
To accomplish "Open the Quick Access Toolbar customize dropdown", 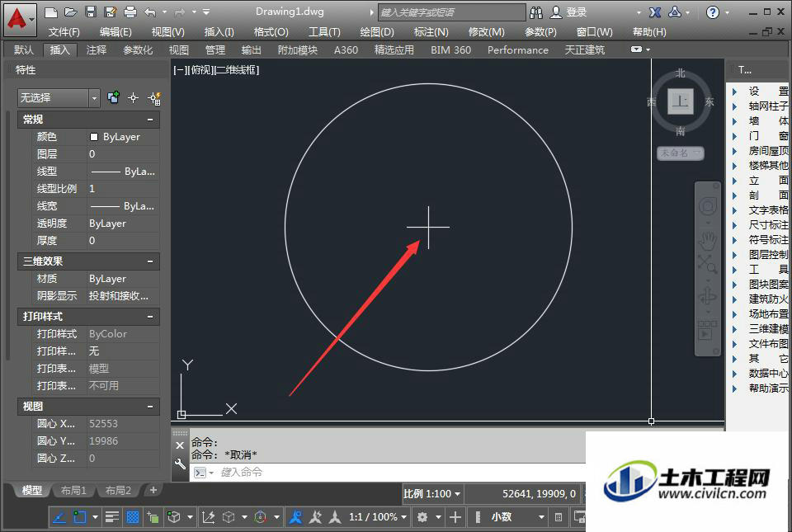I will pos(206,12).
